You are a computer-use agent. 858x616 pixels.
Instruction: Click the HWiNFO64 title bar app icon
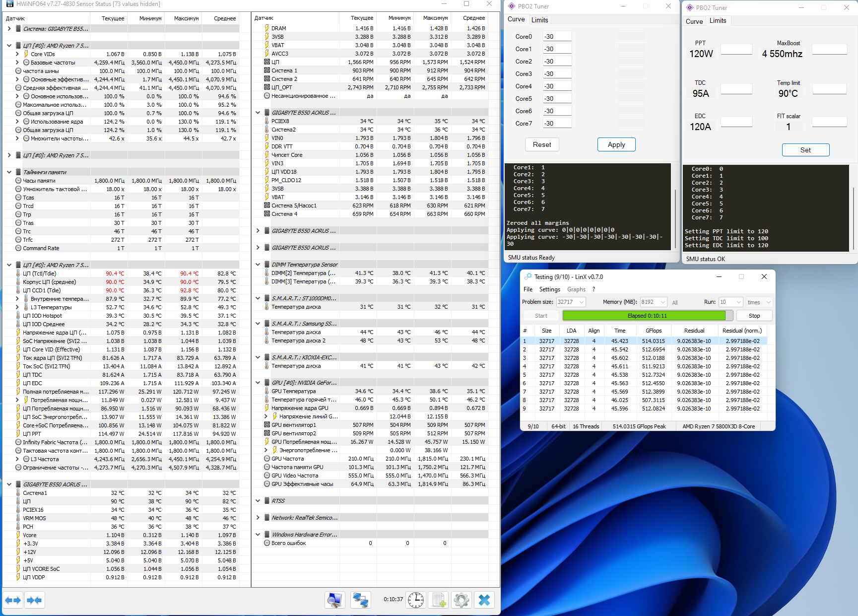pos(9,4)
